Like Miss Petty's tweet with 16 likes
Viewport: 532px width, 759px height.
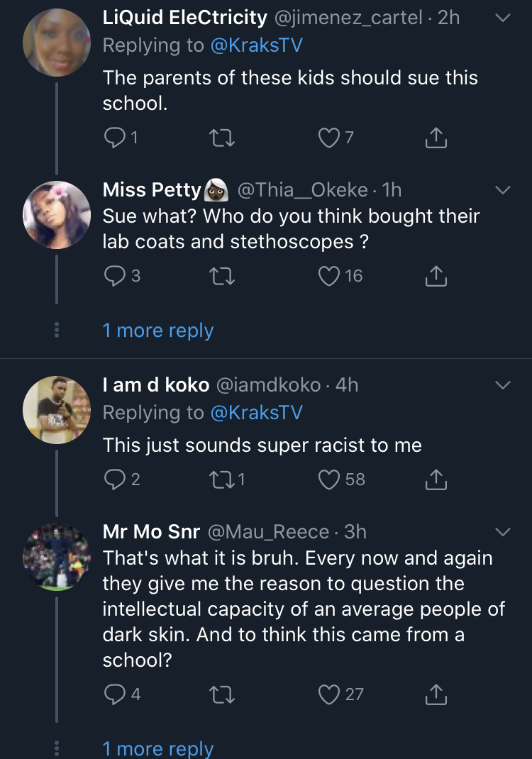tap(328, 276)
